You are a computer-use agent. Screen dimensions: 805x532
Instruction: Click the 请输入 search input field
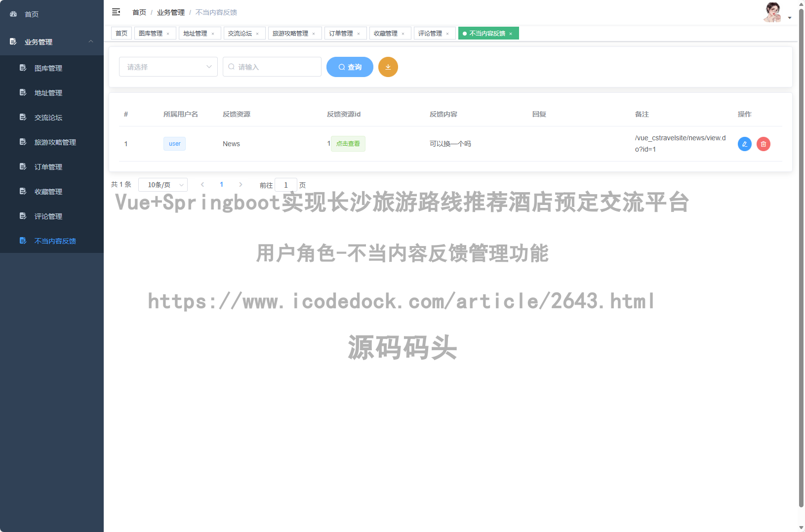pos(272,67)
